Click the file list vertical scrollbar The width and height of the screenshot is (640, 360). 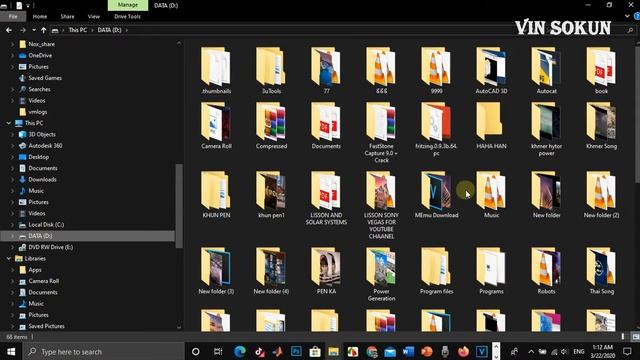coord(637,114)
